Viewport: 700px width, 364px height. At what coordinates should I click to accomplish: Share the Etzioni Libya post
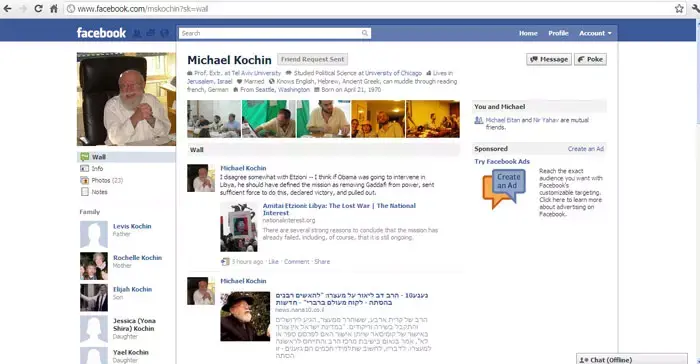pos(322,262)
